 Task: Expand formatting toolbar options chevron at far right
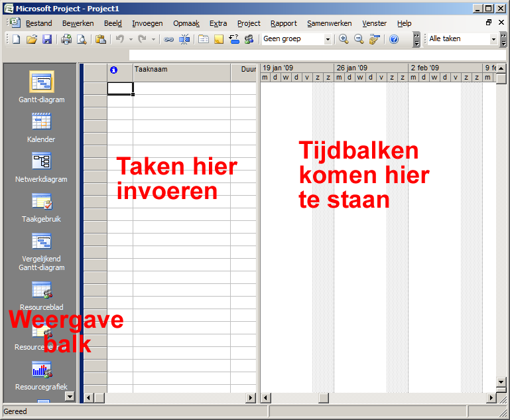[503, 39]
